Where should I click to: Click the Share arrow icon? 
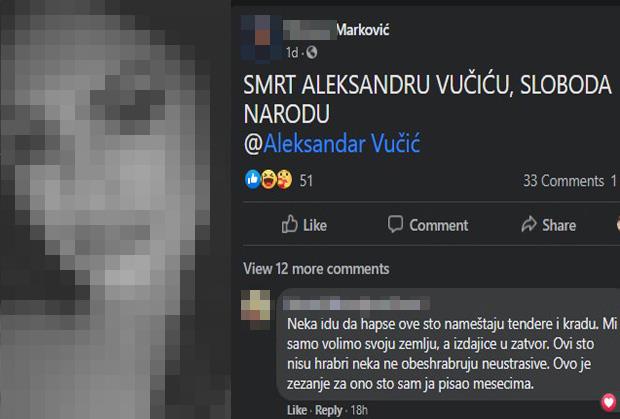529,225
